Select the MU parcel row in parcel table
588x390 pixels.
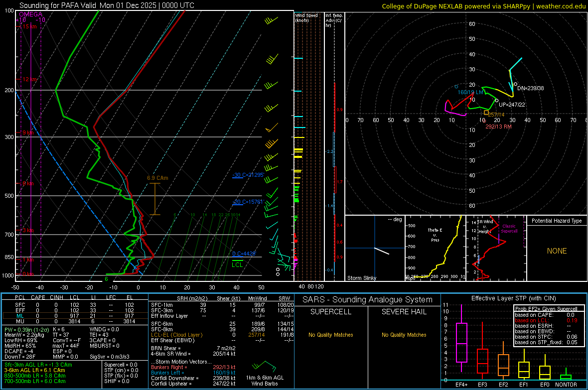pos(75,321)
